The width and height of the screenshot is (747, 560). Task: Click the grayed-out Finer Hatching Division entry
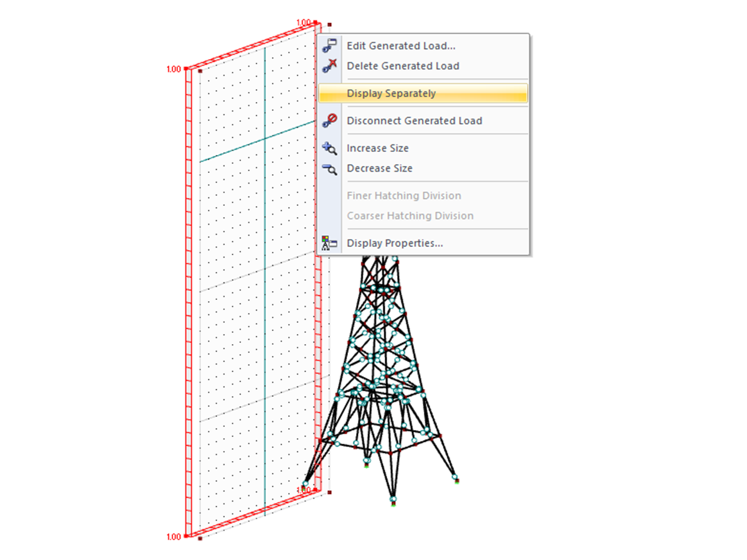404,195
